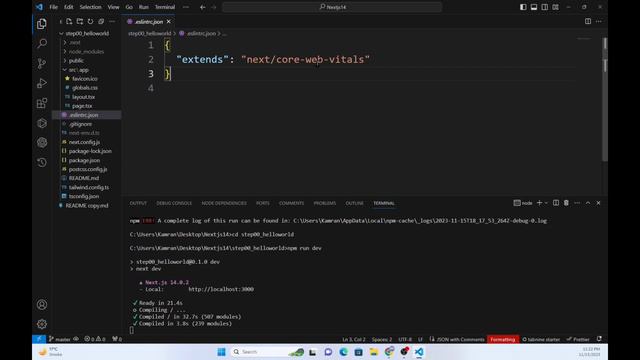The image size is (640, 360).
Task: Open Customize Layout options
Action: pos(556,7)
